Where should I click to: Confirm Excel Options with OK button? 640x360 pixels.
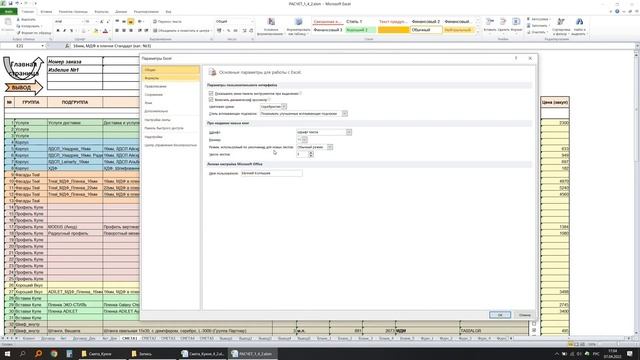coord(500,315)
